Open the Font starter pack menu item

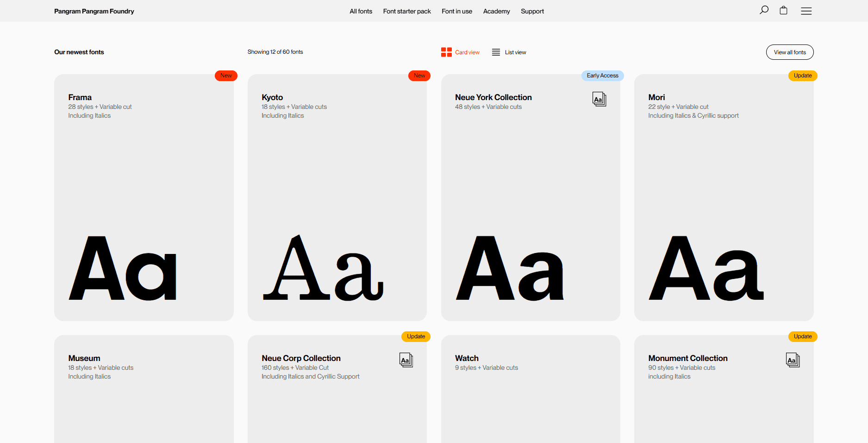(407, 11)
